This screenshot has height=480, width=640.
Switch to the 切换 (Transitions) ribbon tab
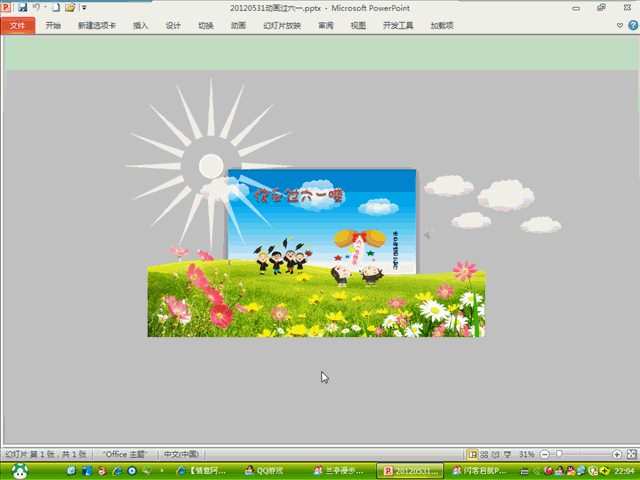(206, 25)
